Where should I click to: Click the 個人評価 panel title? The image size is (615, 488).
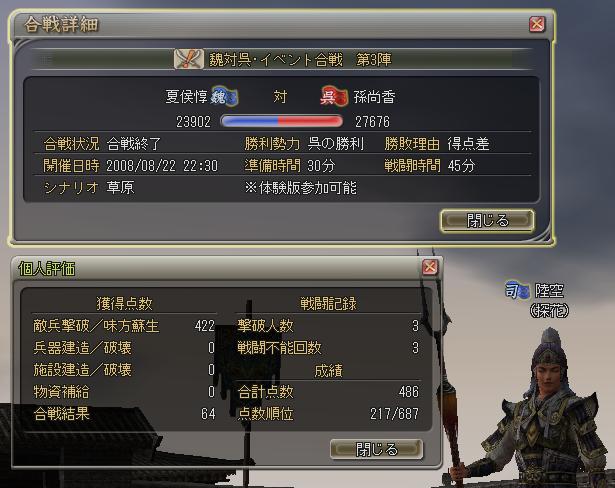click(x=47, y=269)
